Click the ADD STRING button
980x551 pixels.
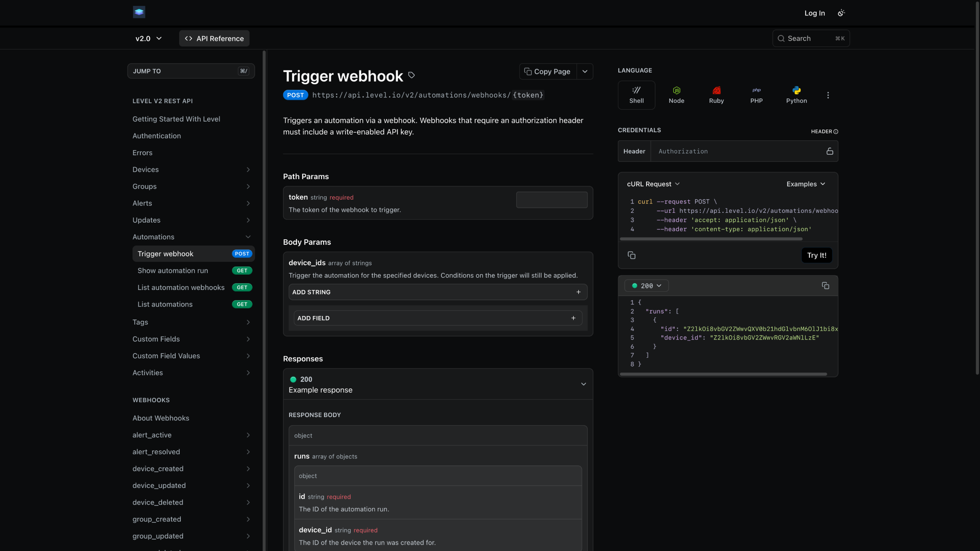point(438,292)
